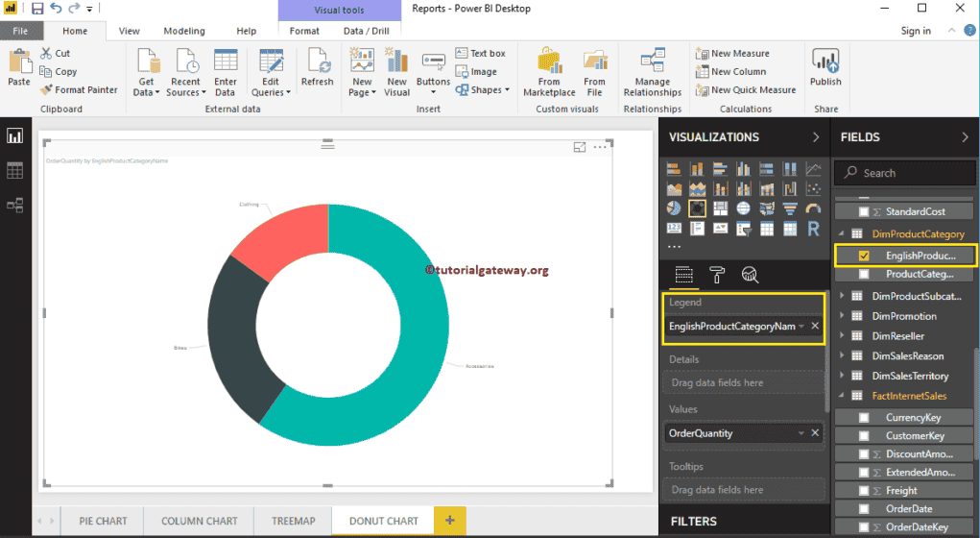Open the Analytics magnifier pane
This screenshot has width=980, height=538.
pyautogui.click(x=750, y=275)
